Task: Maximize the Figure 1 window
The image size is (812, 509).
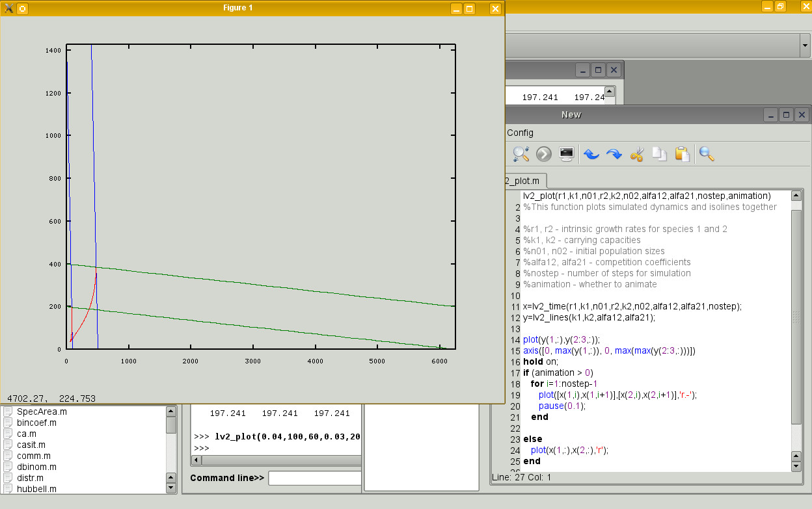Action: point(470,8)
